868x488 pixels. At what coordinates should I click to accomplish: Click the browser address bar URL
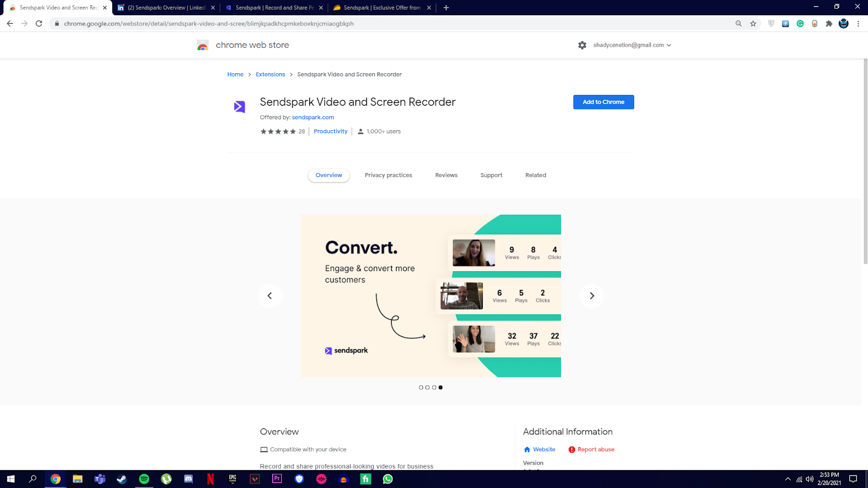(209, 23)
